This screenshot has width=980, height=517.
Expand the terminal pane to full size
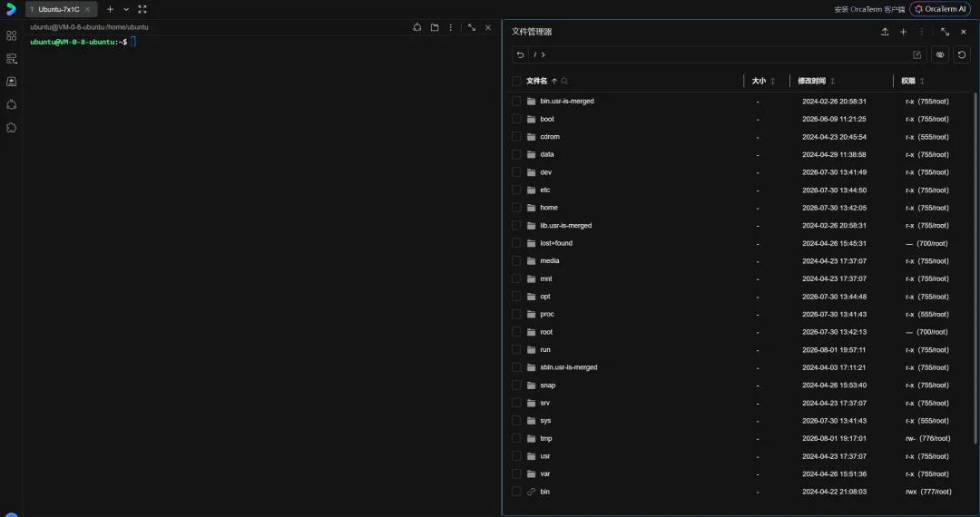(472, 27)
